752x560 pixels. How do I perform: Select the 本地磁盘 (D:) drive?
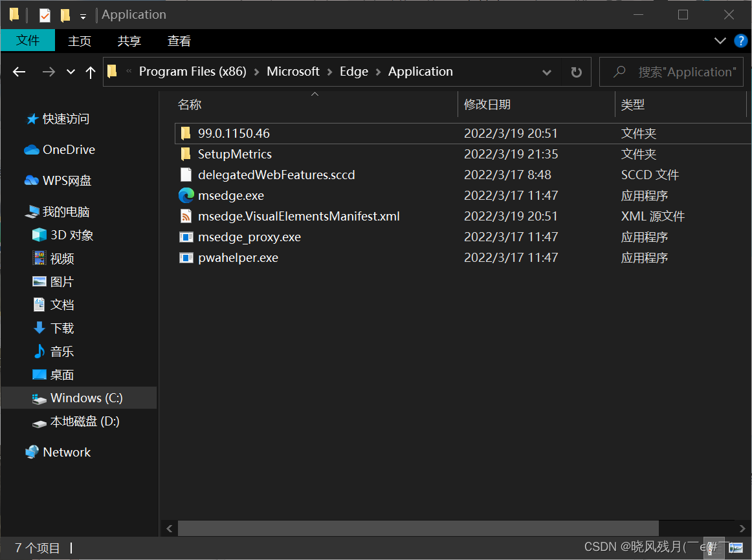tap(84, 422)
